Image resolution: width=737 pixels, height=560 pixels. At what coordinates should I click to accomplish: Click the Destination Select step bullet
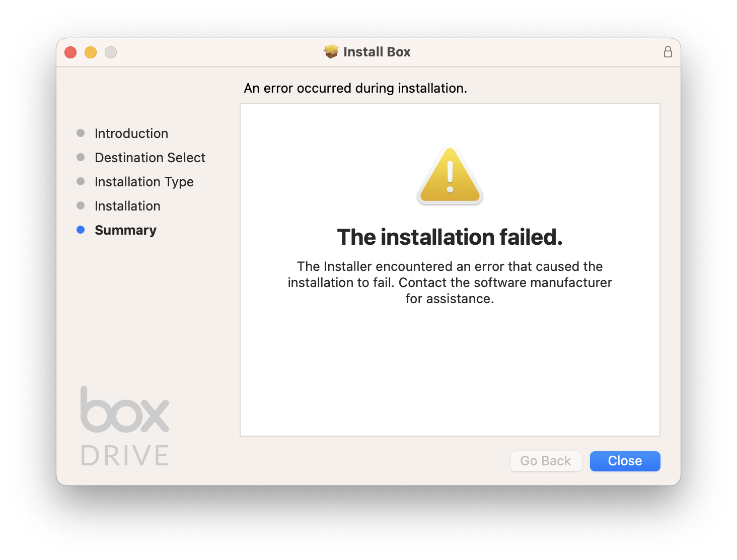pos(81,157)
